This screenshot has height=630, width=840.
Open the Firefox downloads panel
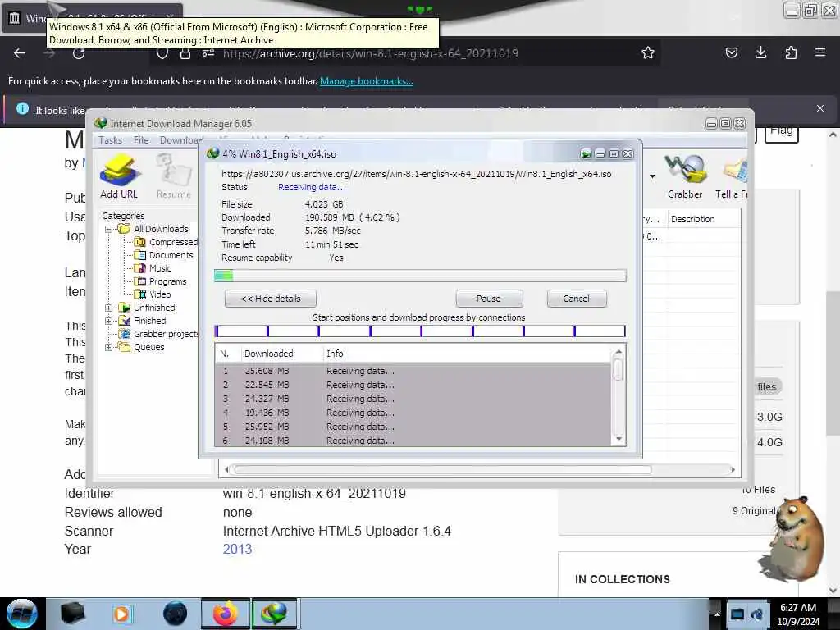[760, 52]
